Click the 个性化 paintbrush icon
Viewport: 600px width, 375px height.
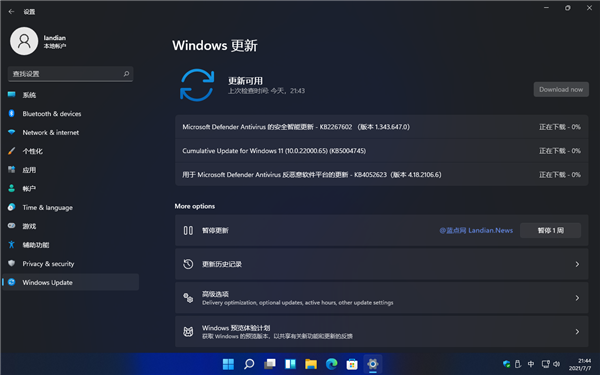[11, 151]
